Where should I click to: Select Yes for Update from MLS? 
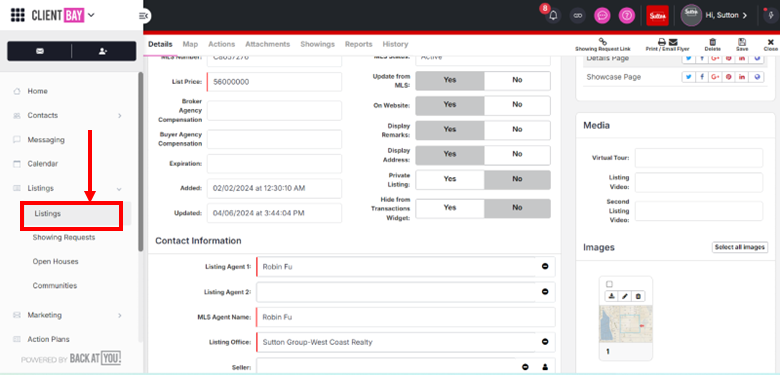click(450, 81)
